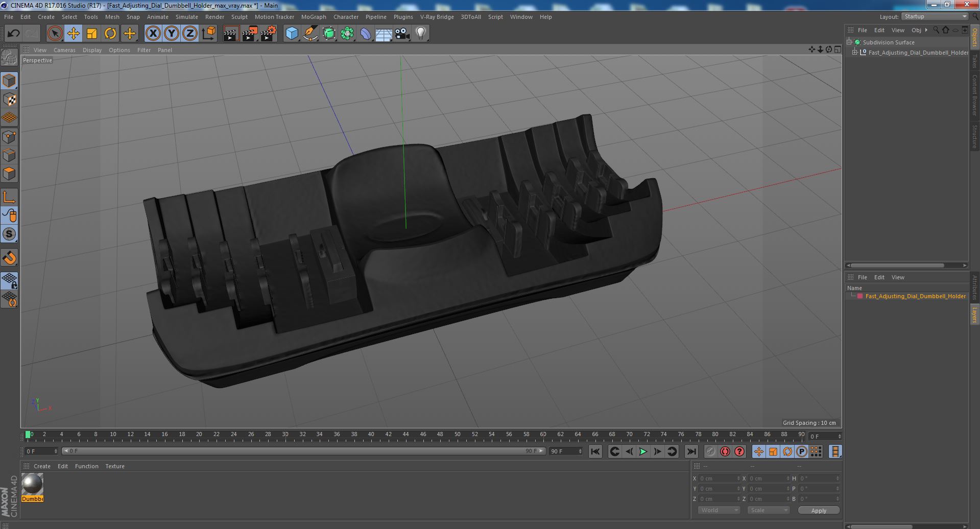
Task: Click the Apply button
Action: coord(819,510)
